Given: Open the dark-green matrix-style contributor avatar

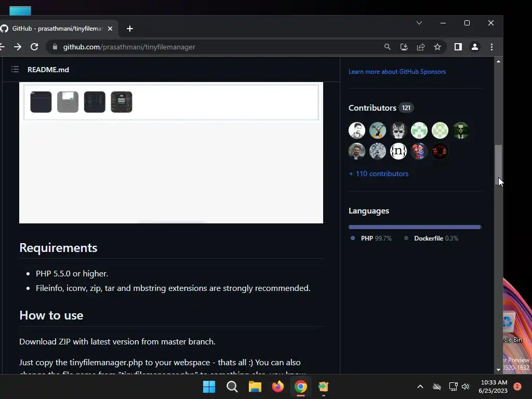Looking at the screenshot, I should [x=460, y=130].
